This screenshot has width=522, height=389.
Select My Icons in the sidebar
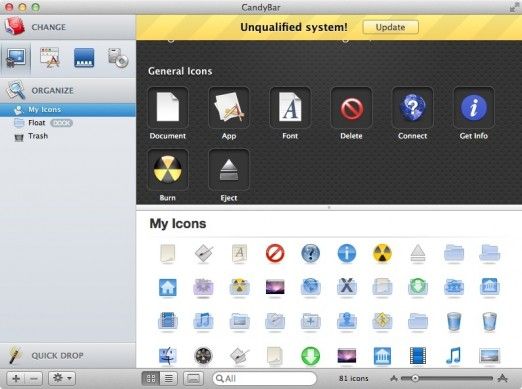click(68, 110)
